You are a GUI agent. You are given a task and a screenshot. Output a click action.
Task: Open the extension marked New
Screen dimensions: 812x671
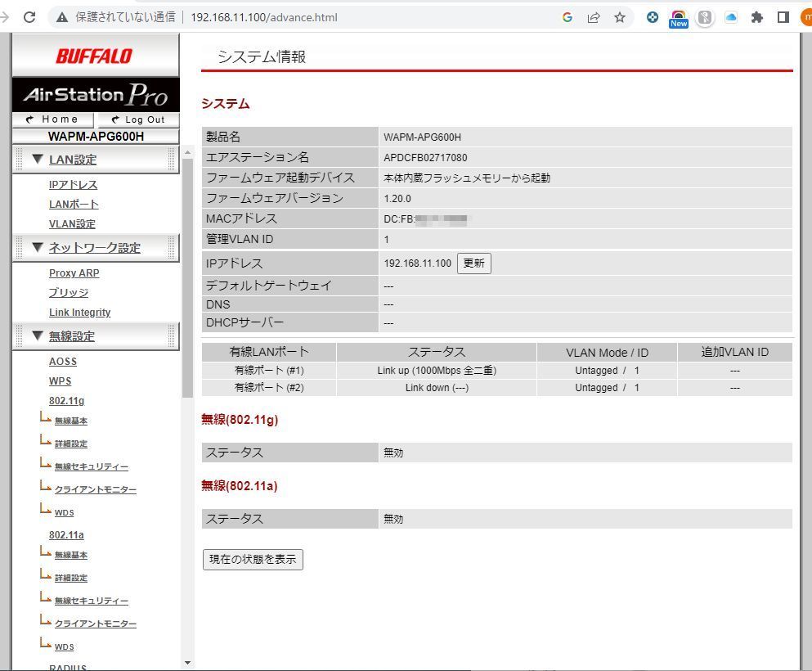[679, 19]
